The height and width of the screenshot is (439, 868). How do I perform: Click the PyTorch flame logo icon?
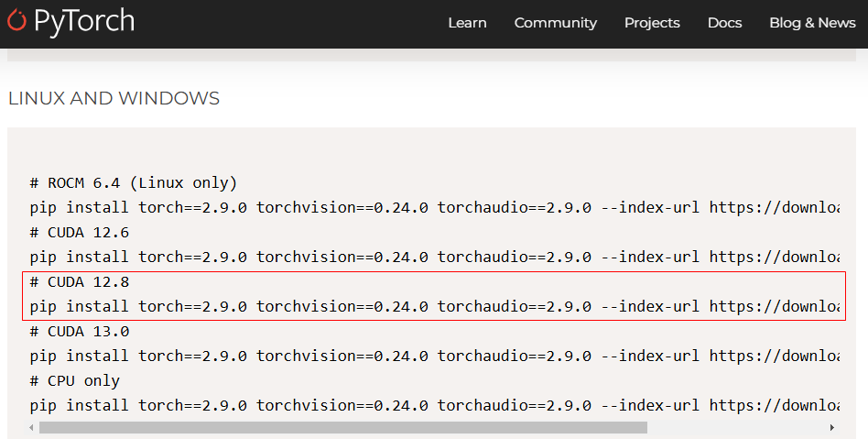16,20
